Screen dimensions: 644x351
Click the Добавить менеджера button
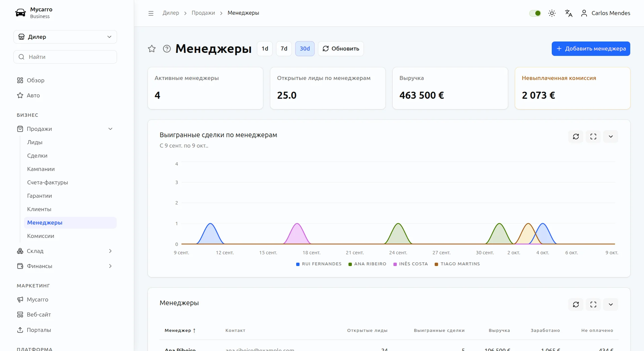(x=591, y=49)
